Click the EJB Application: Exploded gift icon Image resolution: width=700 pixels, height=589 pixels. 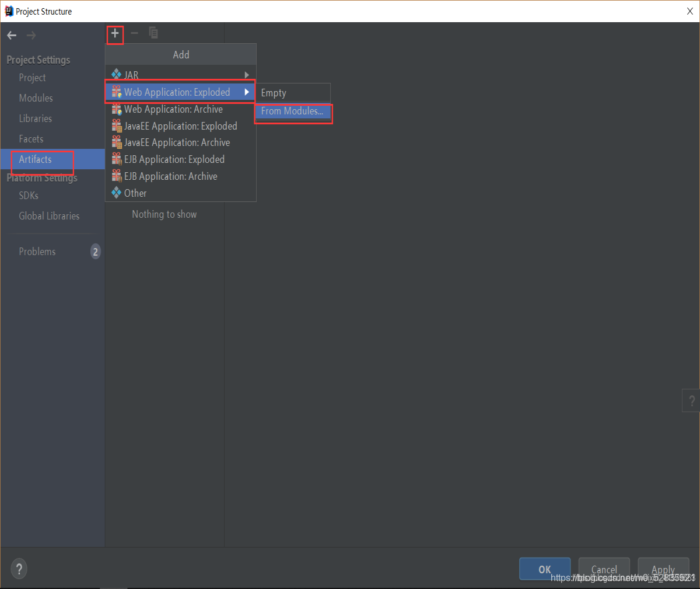point(117,159)
